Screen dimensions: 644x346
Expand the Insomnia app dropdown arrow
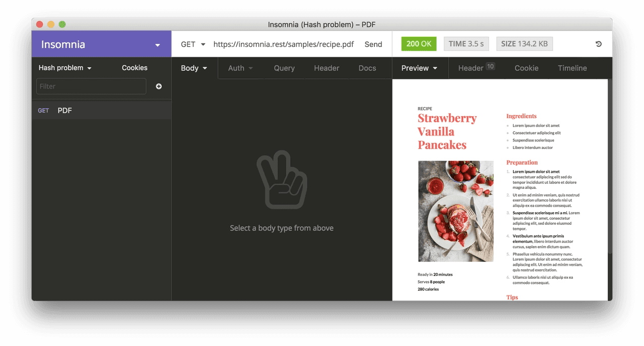(157, 45)
